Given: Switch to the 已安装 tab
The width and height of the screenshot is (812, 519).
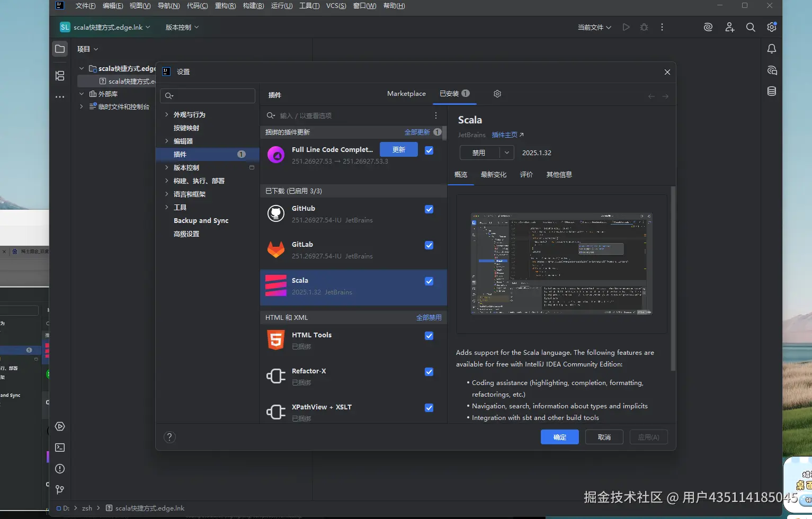Looking at the screenshot, I should pos(454,94).
